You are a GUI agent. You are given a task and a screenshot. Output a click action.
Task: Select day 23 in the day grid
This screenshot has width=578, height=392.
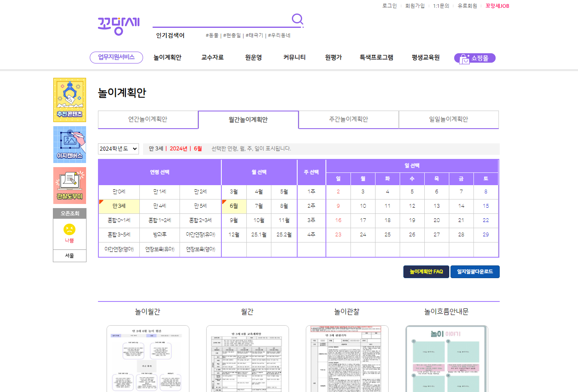[338, 235]
